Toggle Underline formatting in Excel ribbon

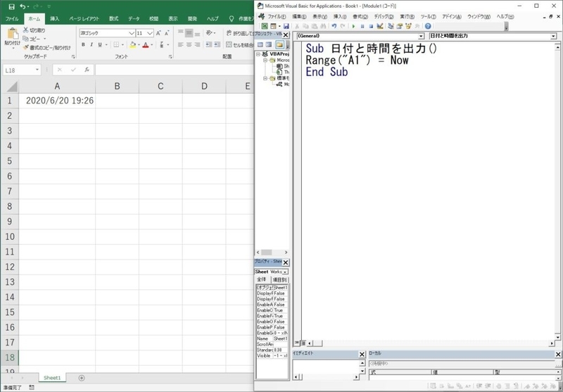pyautogui.click(x=100, y=44)
